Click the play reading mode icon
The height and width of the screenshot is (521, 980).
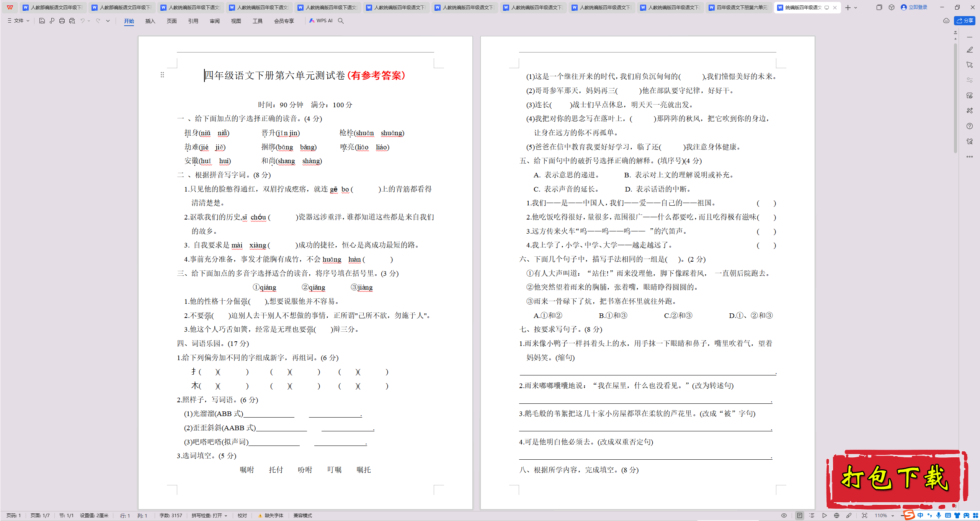click(x=824, y=516)
